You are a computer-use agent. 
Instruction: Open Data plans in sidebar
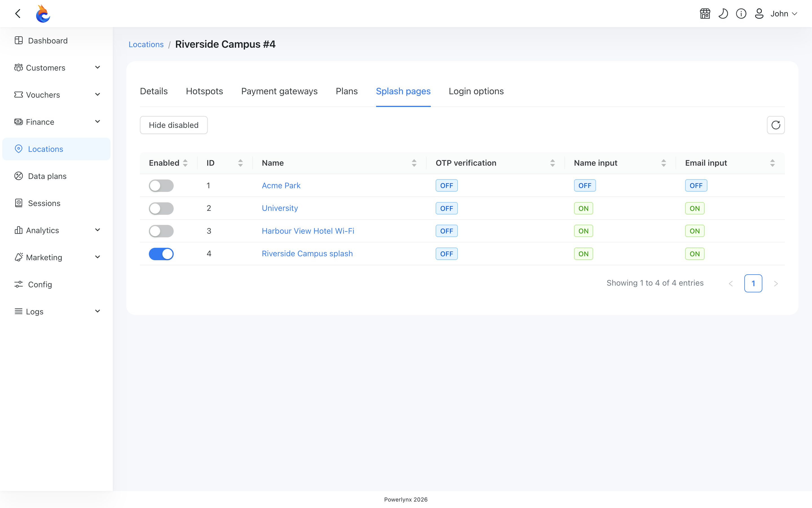tap(56, 176)
